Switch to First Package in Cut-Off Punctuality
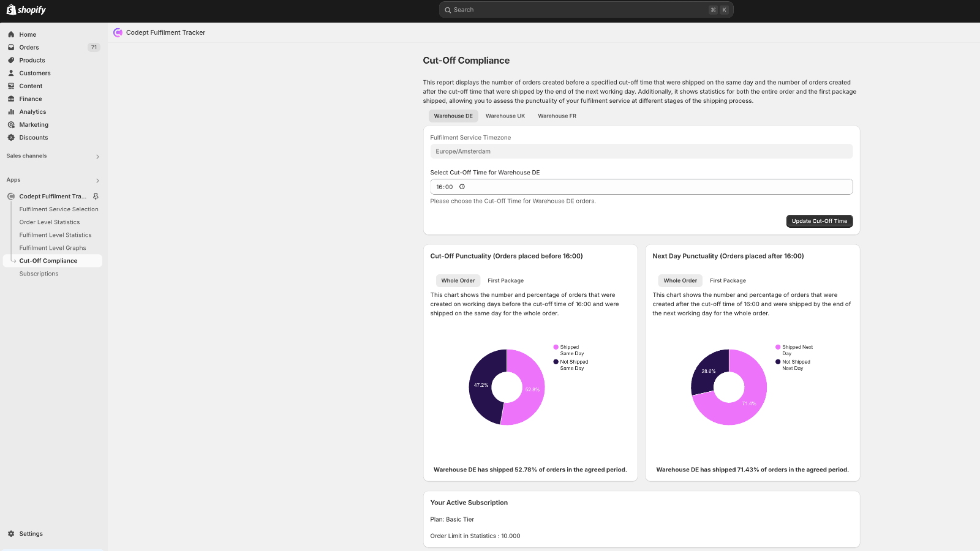The height and width of the screenshot is (551, 980). pos(505,280)
